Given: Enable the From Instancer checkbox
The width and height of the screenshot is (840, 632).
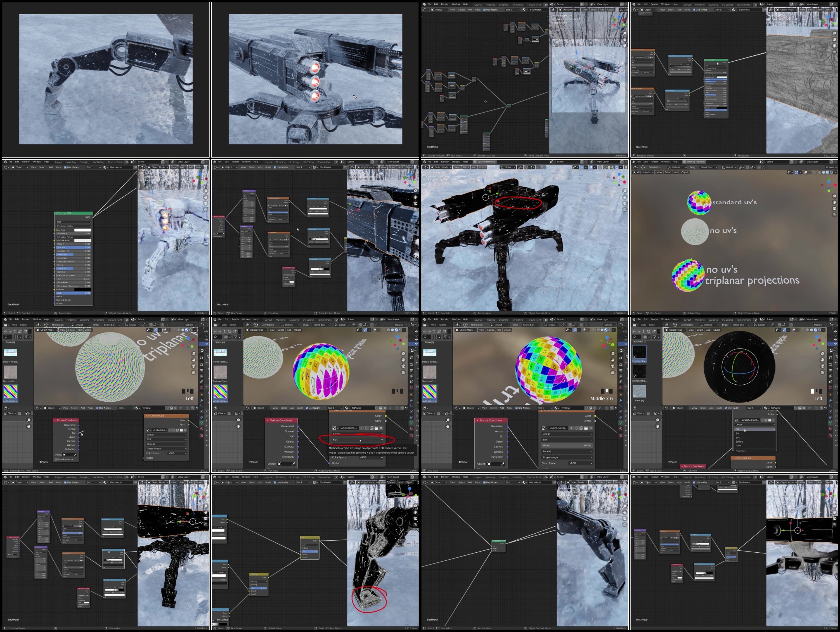Looking at the screenshot, I should pos(55,459).
